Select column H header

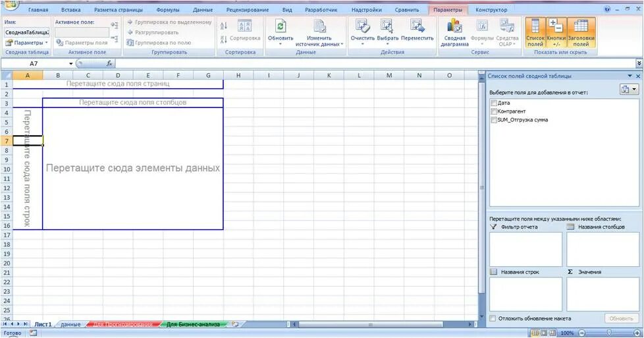(x=238, y=75)
